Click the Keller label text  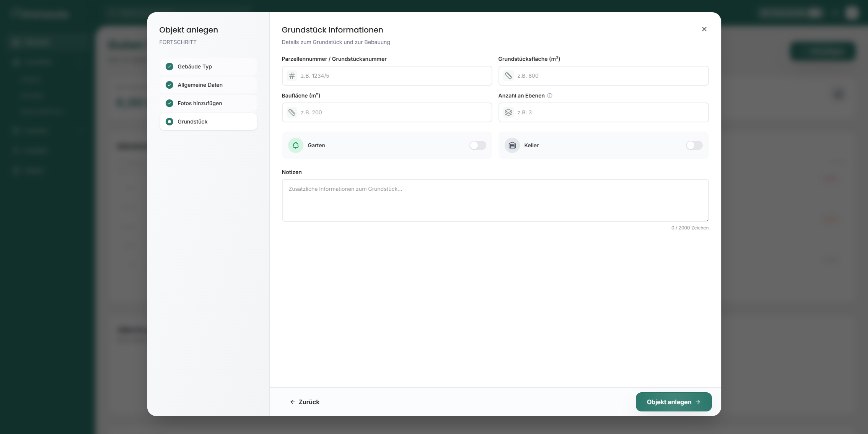531,145
